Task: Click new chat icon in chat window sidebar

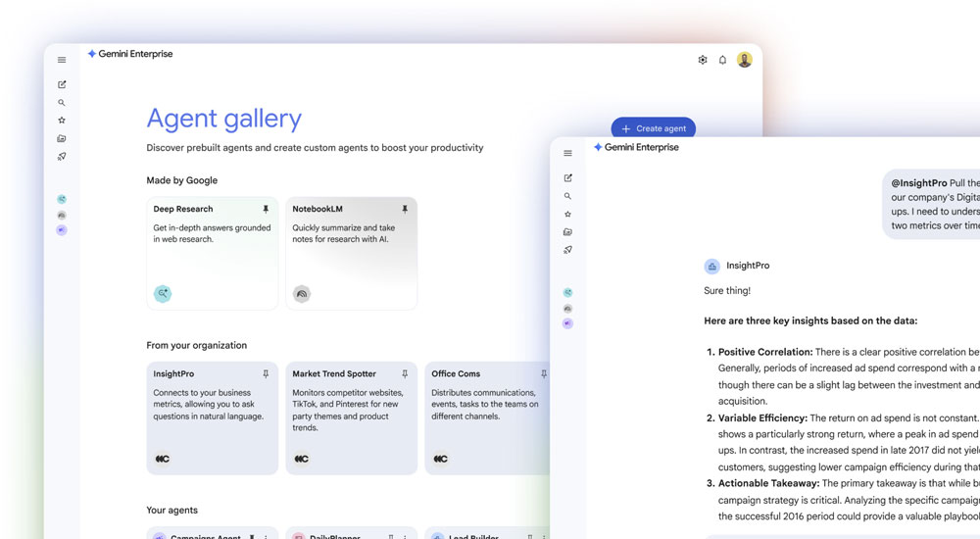Action: 567,177
